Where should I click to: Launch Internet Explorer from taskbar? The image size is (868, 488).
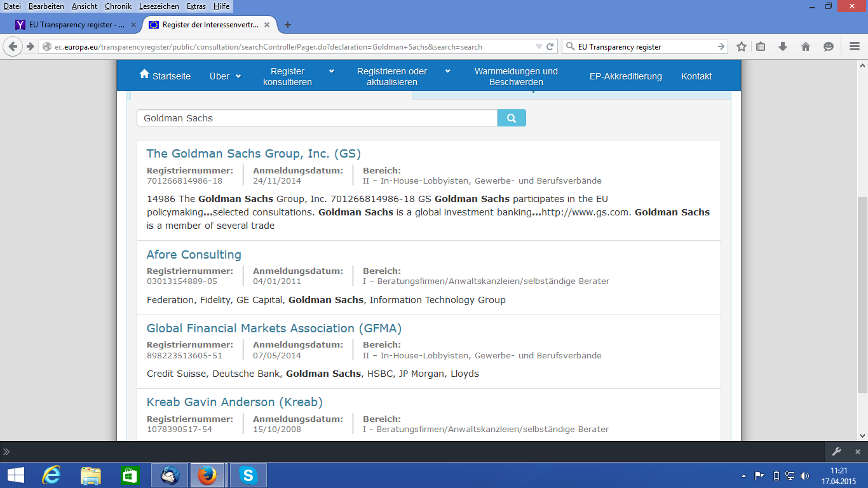(51, 475)
